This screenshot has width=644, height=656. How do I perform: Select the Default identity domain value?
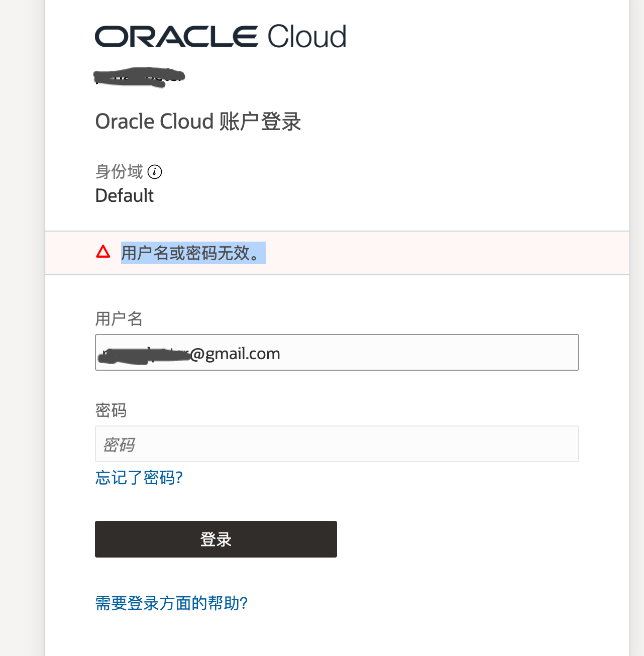pyautogui.click(x=125, y=195)
